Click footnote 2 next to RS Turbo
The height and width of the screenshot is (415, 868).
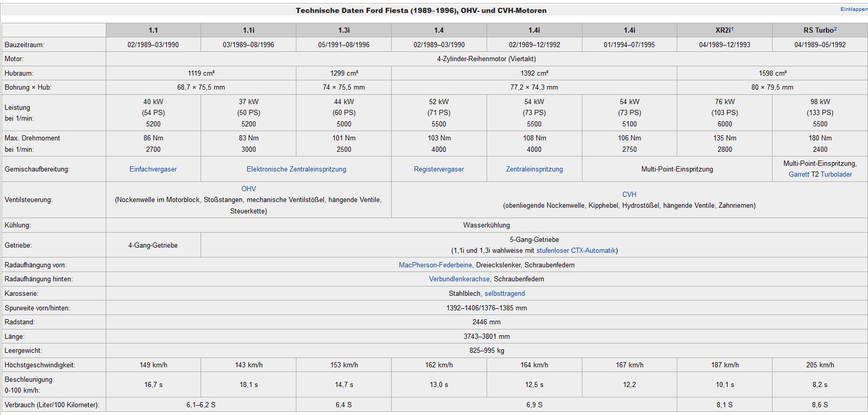[x=835, y=28]
